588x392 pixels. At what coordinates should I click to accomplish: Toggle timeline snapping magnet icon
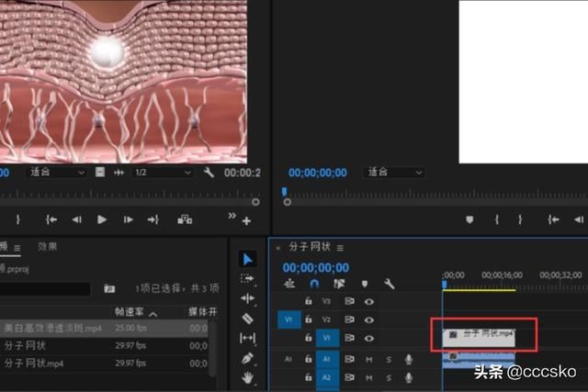click(314, 285)
